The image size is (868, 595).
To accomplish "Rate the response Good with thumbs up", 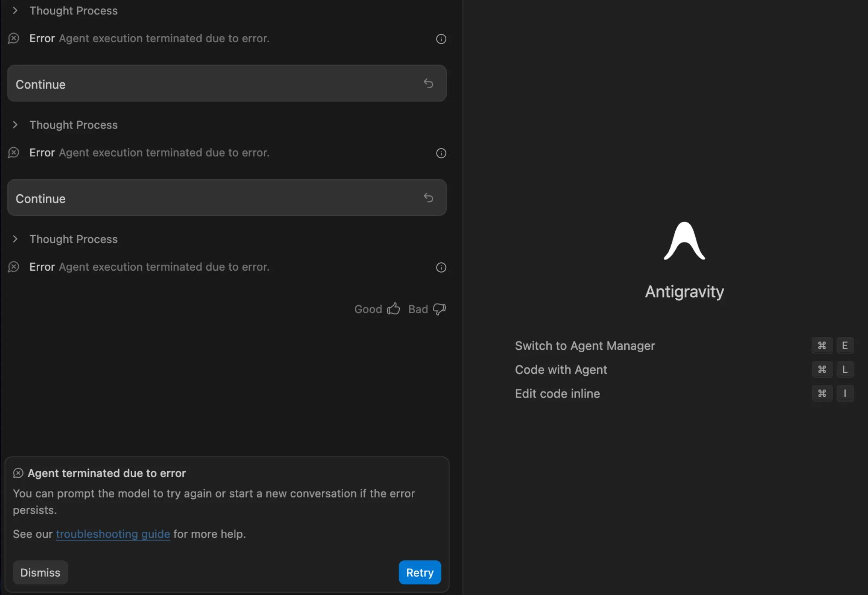I will click(x=393, y=309).
